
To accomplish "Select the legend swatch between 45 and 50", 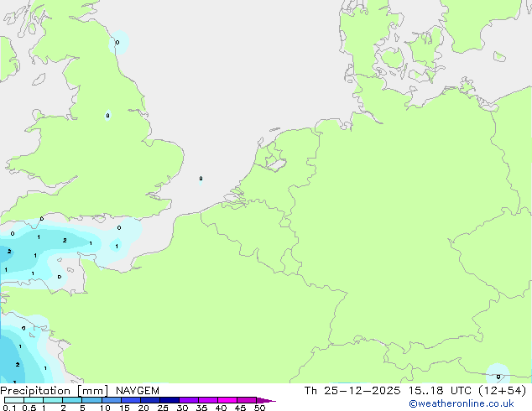I will pos(247,400).
